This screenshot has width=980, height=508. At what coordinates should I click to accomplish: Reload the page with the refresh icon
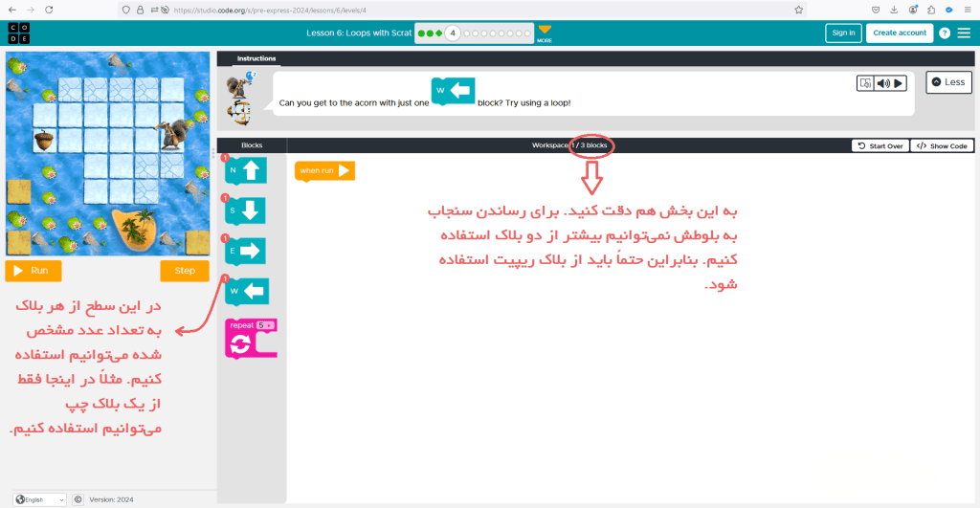tap(49, 10)
